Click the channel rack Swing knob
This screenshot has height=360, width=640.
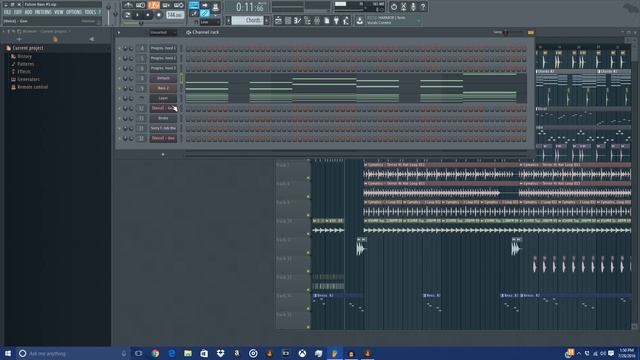pos(506,32)
